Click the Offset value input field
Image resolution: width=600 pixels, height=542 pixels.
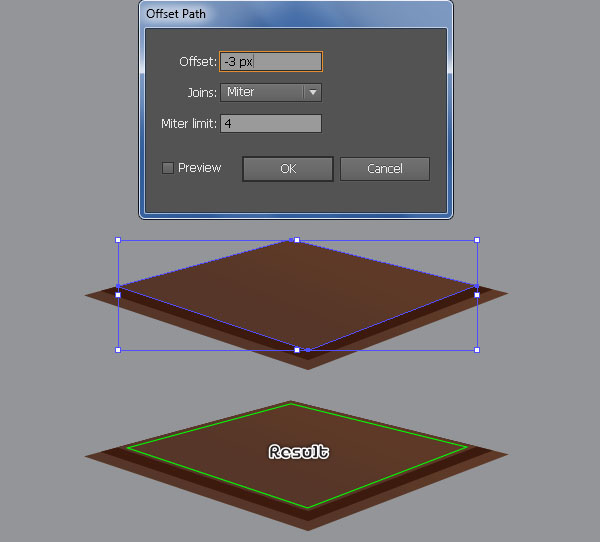(x=271, y=61)
